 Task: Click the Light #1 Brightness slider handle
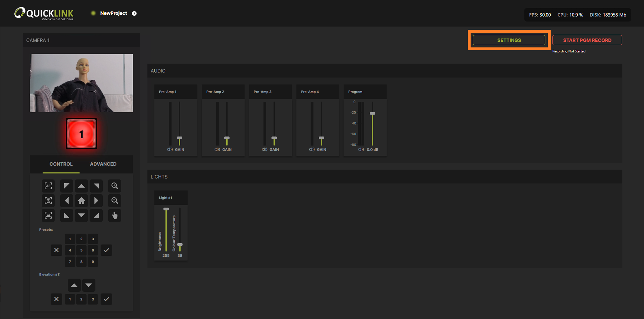pos(166,209)
